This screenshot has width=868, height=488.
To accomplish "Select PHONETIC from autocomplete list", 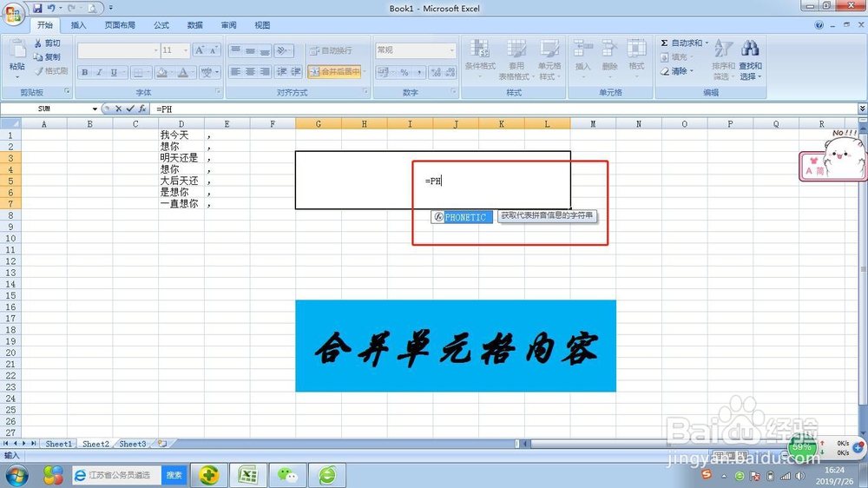I will coord(462,217).
